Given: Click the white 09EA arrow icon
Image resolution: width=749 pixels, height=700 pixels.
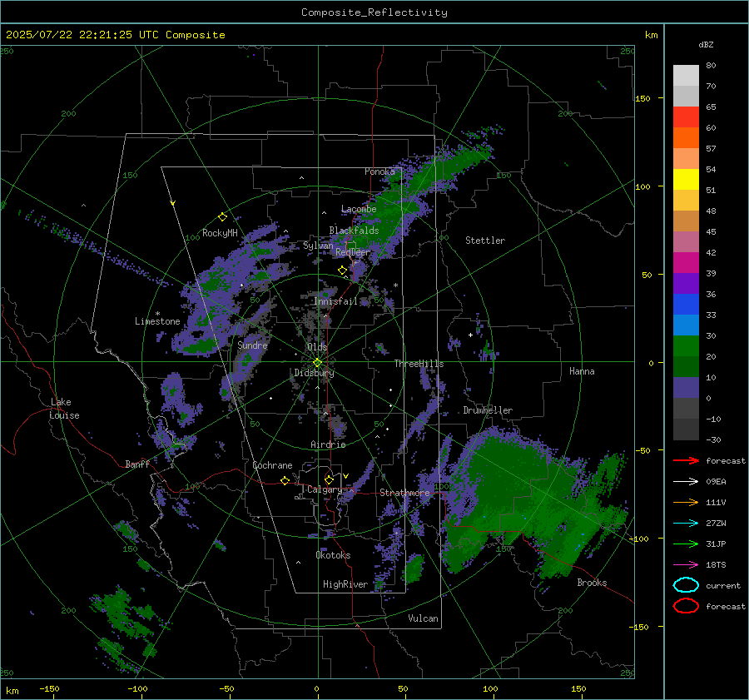Looking at the screenshot, I should pos(686,482).
